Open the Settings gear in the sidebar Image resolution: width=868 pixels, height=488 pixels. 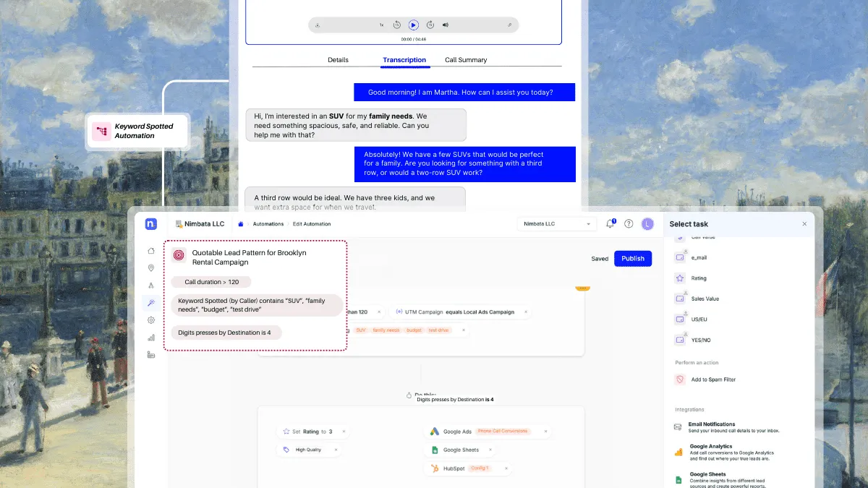[151, 320]
